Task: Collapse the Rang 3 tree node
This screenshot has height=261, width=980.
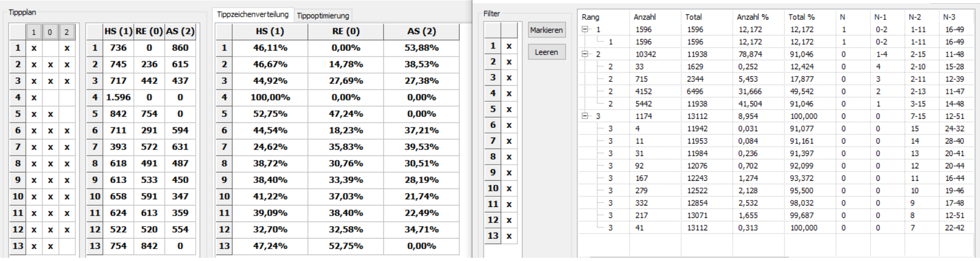Action: point(585,116)
